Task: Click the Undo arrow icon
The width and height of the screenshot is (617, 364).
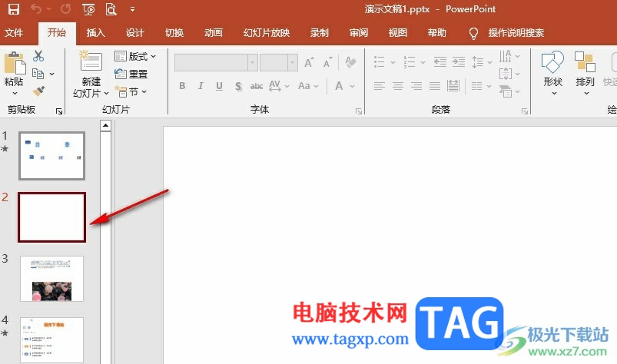Action: [36, 8]
